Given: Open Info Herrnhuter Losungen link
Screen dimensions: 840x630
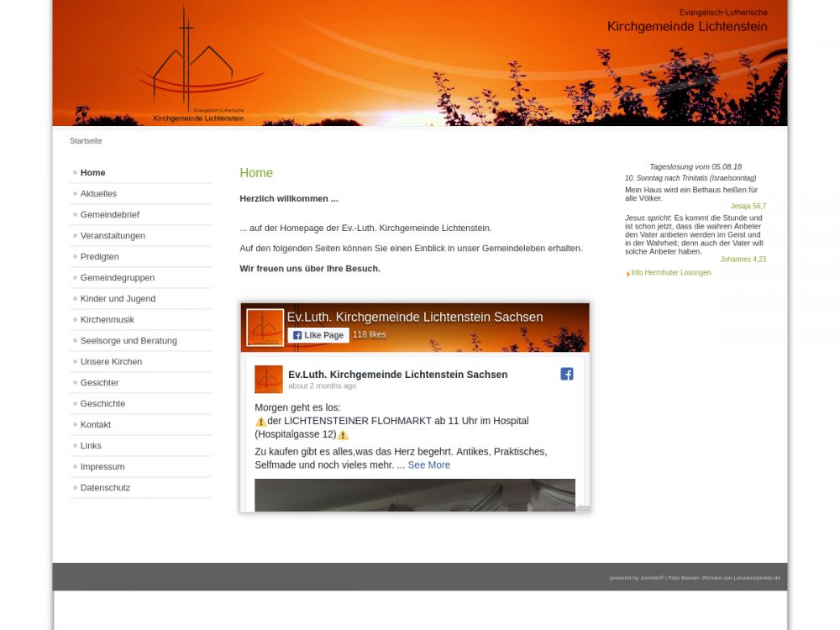Looking at the screenshot, I should 670,273.
